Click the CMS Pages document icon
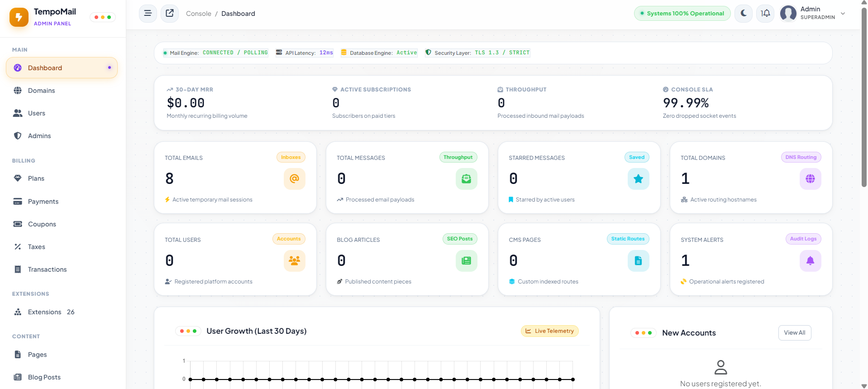This screenshot has height=389, width=868. (x=639, y=261)
